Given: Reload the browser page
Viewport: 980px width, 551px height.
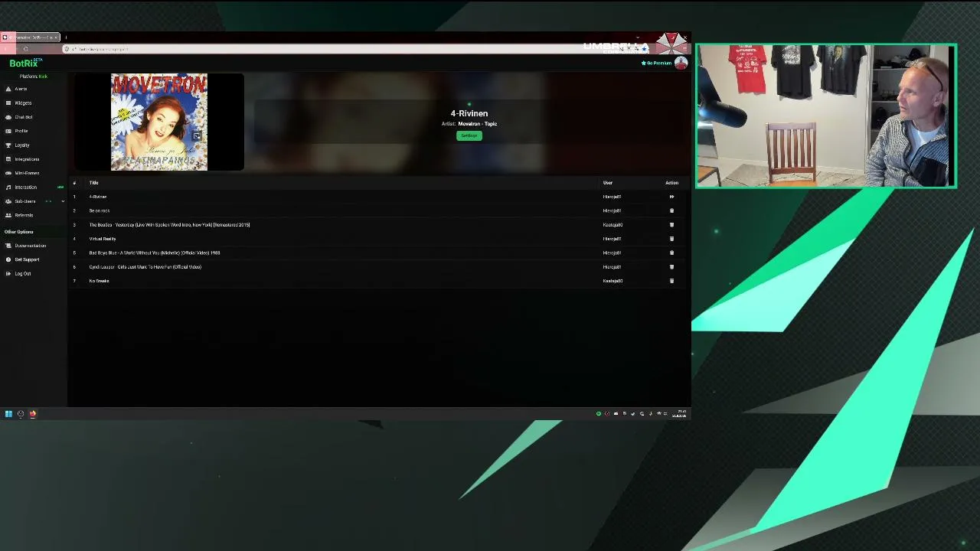Looking at the screenshot, I should (x=25, y=49).
